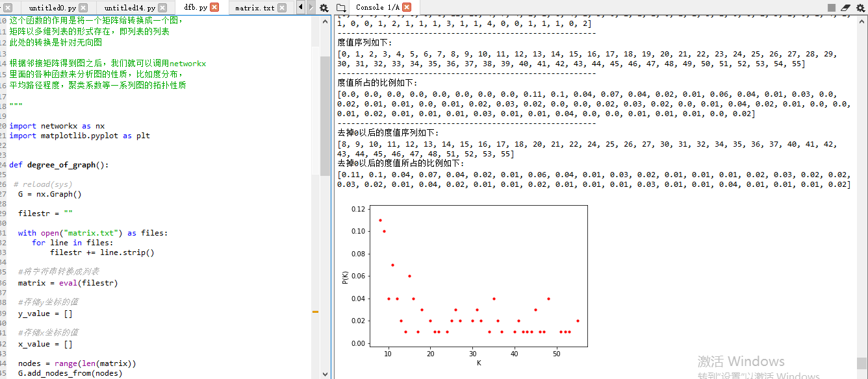Click the '度值序列如下:' console heading
This screenshot has height=379, width=868.
365,43
